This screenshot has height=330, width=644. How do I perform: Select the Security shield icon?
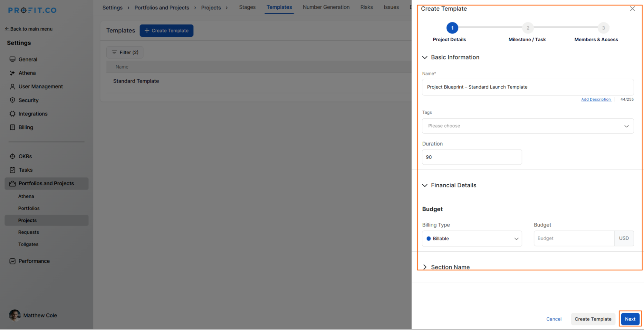click(x=12, y=100)
